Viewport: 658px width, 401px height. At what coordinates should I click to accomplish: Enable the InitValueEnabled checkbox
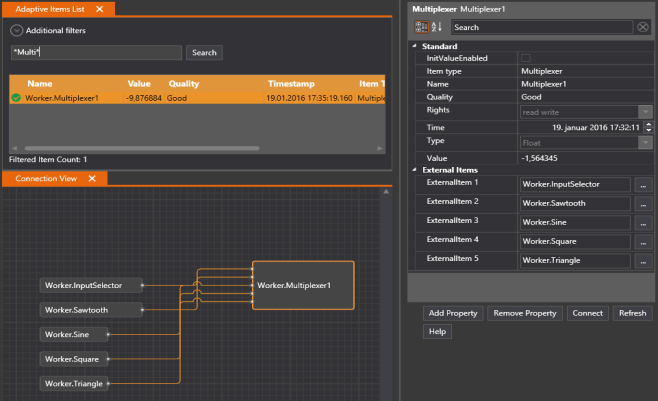coord(526,58)
